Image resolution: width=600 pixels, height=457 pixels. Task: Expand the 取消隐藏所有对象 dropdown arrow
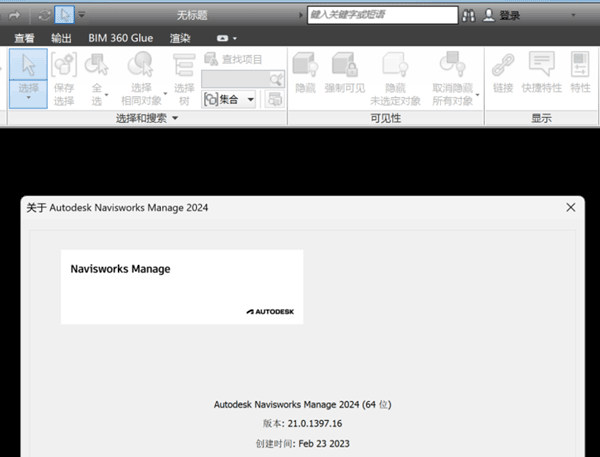(x=477, y=95)
